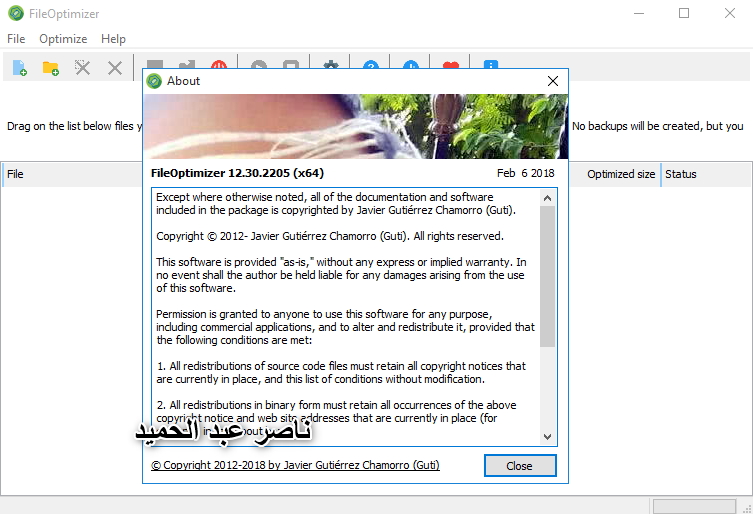Minimize the FileOptimizer main window
753x514 pixels.
click(x=639, y=13)
